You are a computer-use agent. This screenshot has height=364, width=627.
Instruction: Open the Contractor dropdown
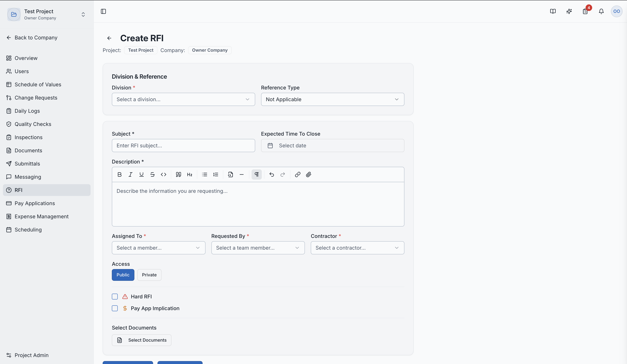click(357, 248)
